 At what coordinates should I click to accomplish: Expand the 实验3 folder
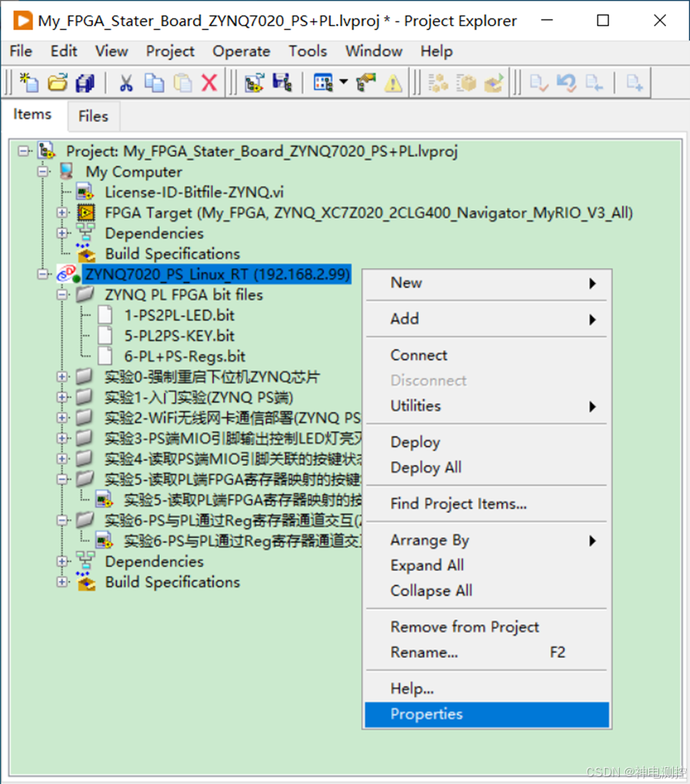click(x=62, y=438)
